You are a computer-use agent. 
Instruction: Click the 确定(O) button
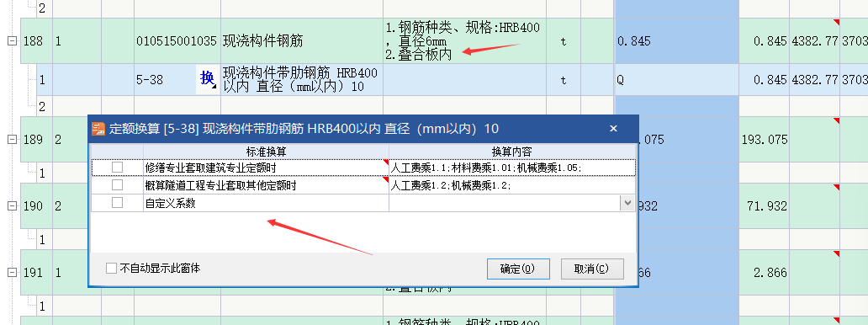pyautogui.click(x=518, y=269)
